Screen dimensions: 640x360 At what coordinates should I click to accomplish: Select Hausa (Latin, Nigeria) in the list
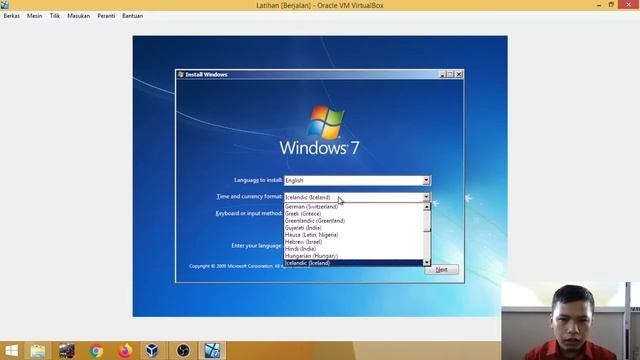(x=353, y=235)
